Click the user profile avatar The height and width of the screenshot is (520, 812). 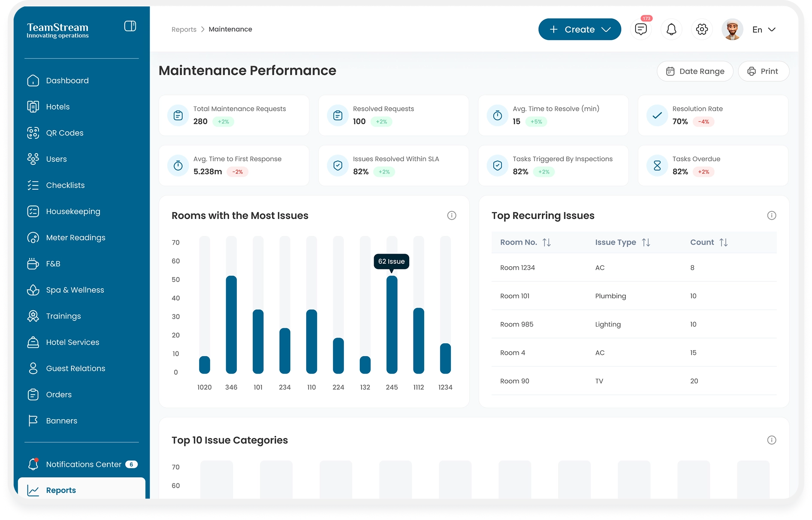[x=732, y=29]
